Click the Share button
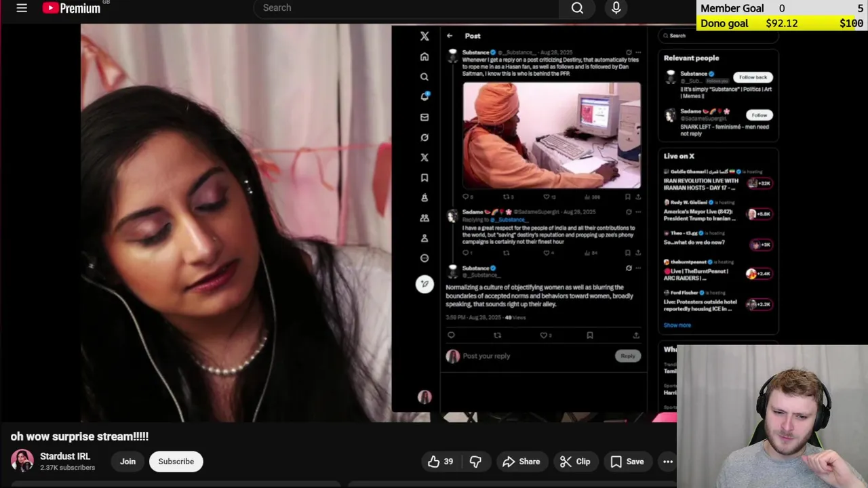Screen dimensions: 868x488 tap(521, 462)
